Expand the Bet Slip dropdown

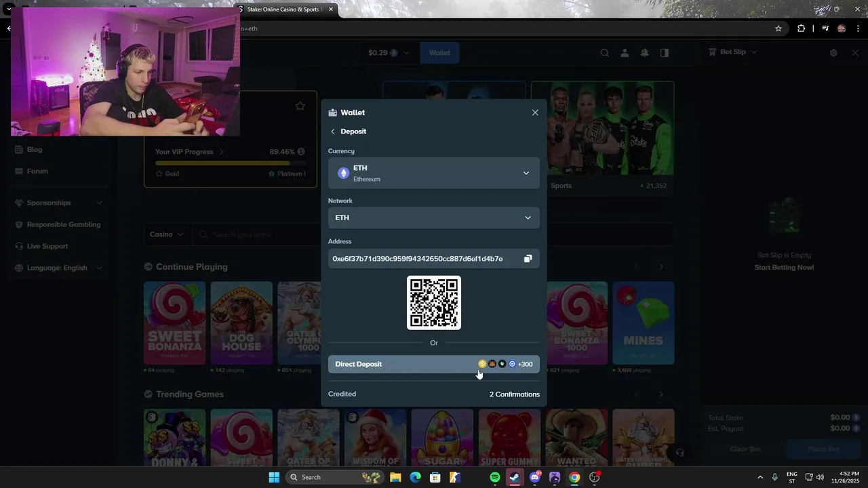click(x=732, y=52)
